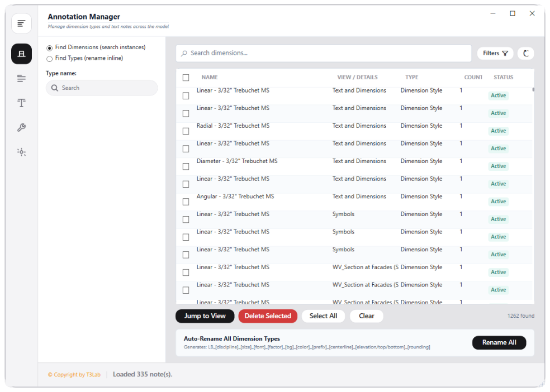Click 'Angular - 3/32" Trebuchet MS' name
Viewport: 550px width, 392px height.
pos(235,197)
